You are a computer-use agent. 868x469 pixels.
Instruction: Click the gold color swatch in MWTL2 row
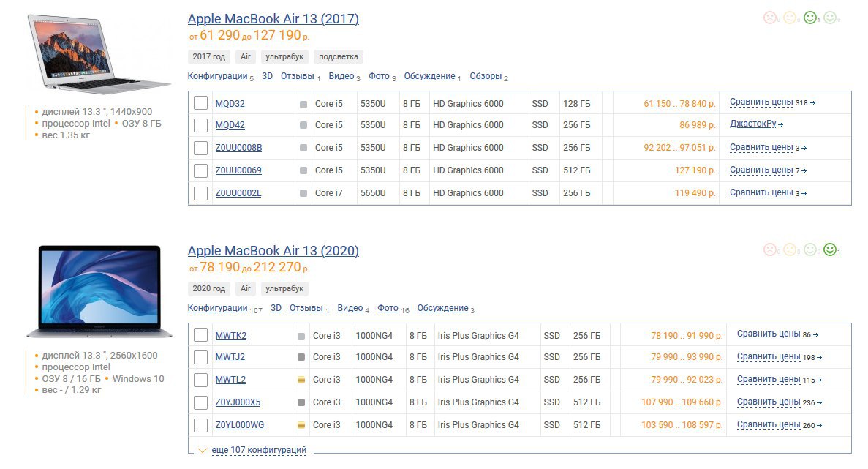coord(301,380)
